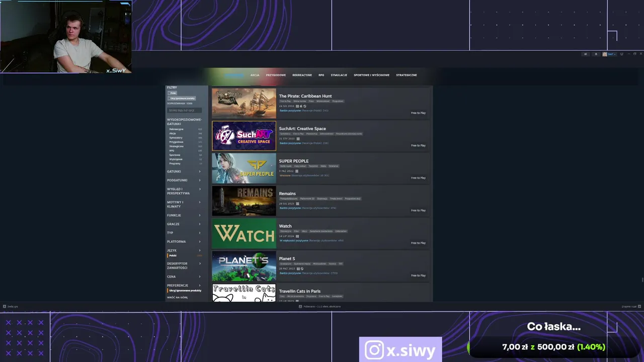Open Steam announcements megaphone icon
The image size is (644, 362).
click(x=586, y=54)
